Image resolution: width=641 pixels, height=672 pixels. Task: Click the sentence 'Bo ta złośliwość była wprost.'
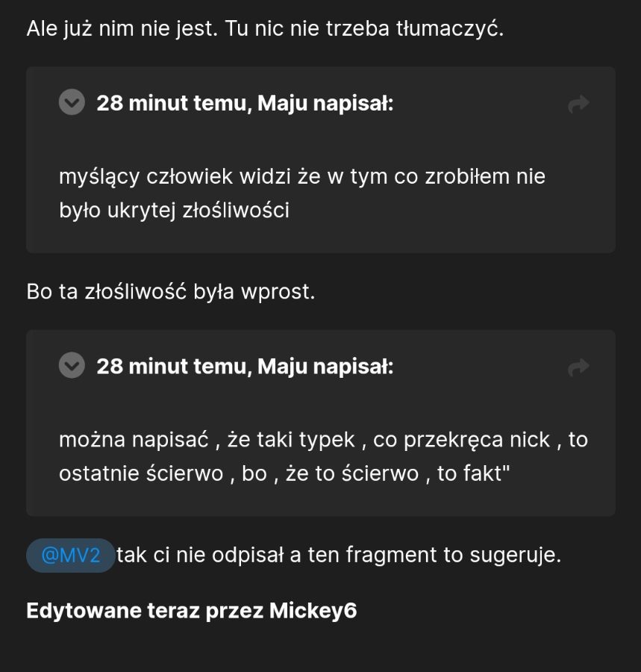(x=171, y=292)
